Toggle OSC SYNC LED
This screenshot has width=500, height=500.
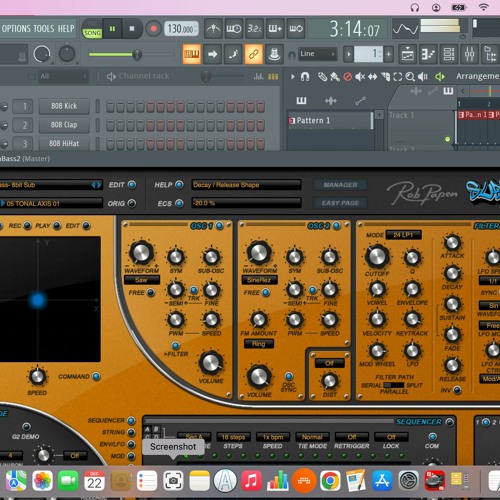(x=289, y=376)
